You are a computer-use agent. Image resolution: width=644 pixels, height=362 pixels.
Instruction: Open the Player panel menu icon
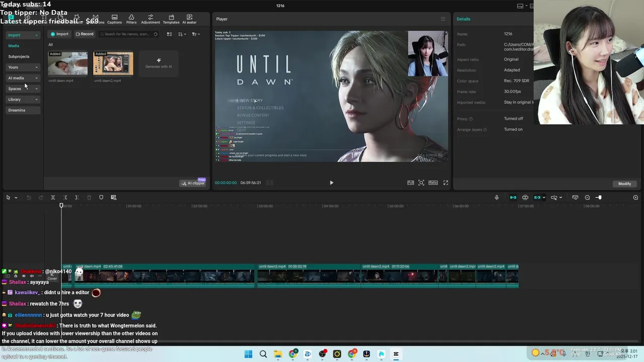[x=443, y=19]
